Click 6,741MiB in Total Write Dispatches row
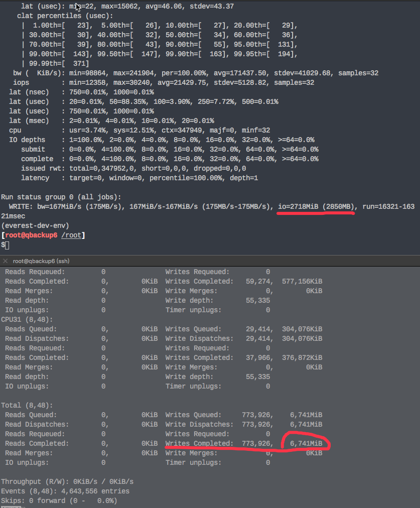The width and height of the screenshot is (420, 508). [306, 424]
